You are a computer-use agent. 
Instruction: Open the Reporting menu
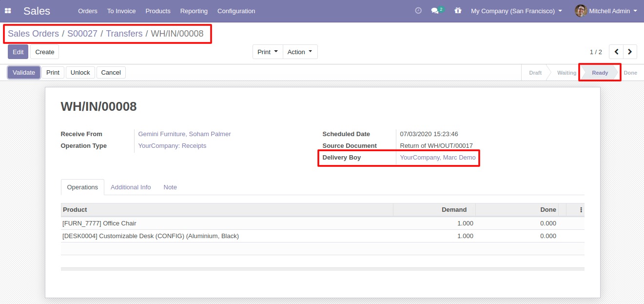tap(194, 11)
